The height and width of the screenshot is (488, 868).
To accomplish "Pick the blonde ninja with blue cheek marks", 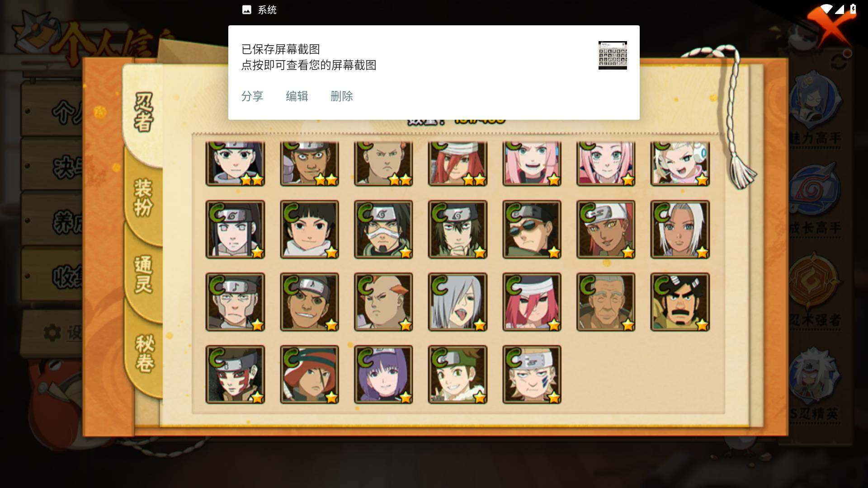I will pyautogui.click(x=532, y=375).
